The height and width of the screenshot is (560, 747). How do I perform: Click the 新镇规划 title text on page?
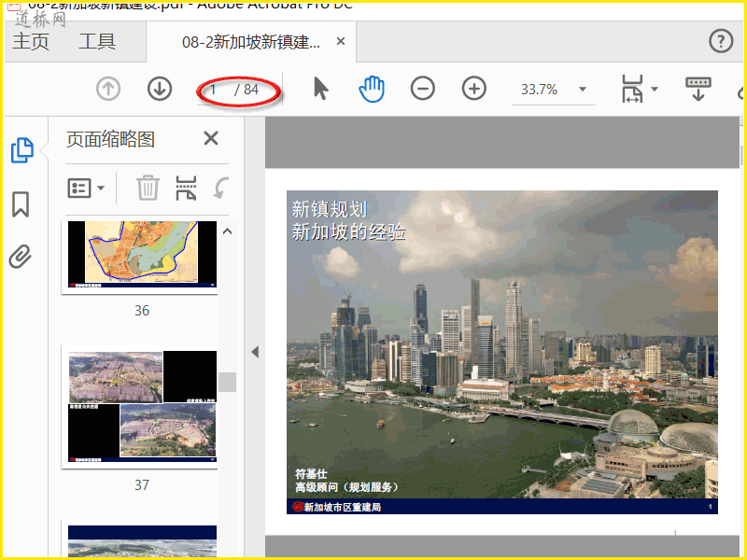click(330, 209)
